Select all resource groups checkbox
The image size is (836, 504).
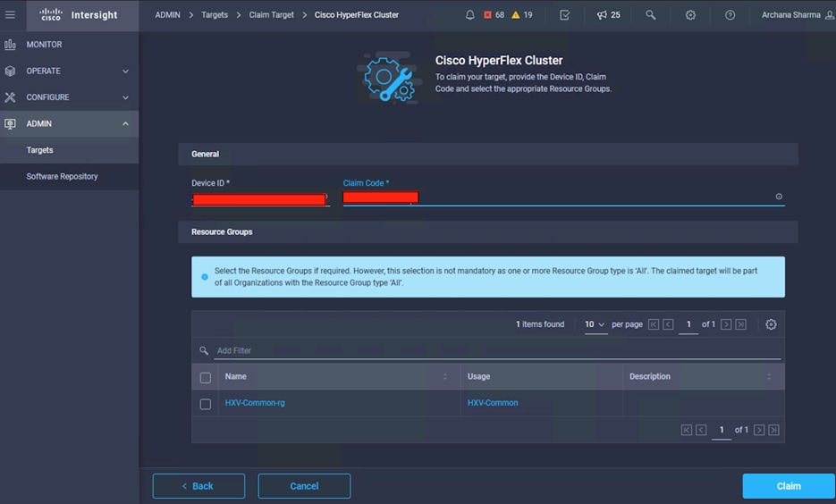(x=206, y=377)
